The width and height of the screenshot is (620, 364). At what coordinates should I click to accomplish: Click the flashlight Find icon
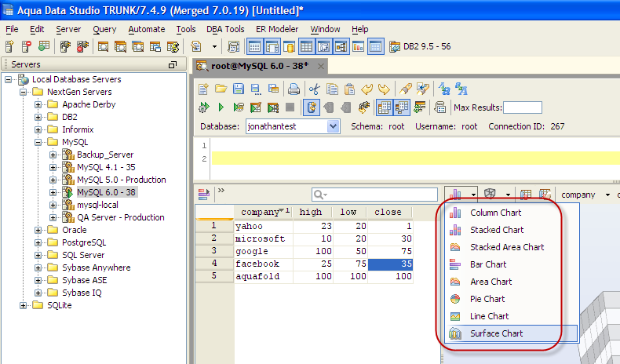coord(405,89)
